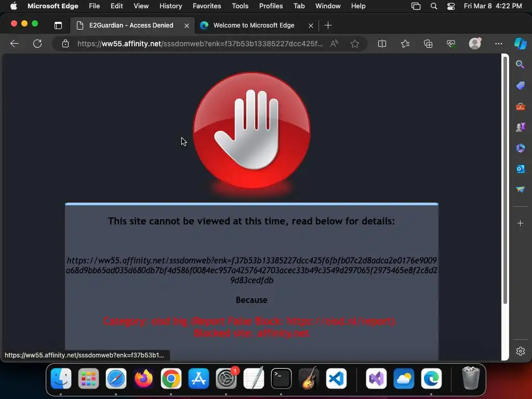Viewport: 532px width, 399px height.
Task: Open Browser essentials heartbeat icon
Action: pos(451,44)
